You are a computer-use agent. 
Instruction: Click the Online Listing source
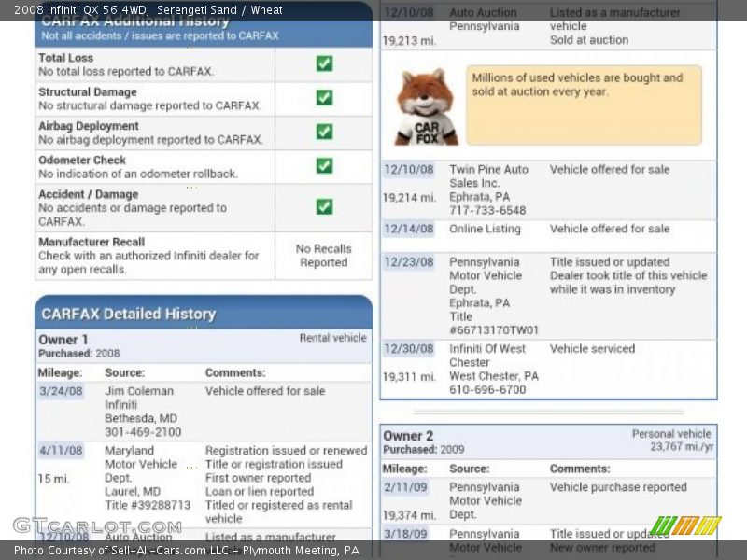tap(485, 229)
